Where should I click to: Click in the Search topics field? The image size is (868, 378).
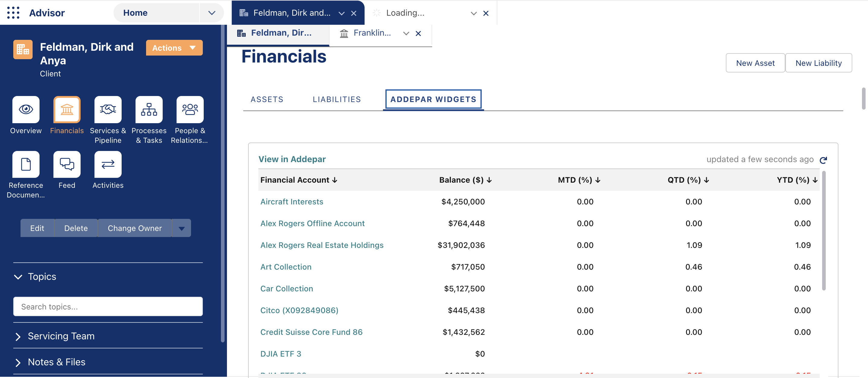pyautogui.click(x=108, y=306)
